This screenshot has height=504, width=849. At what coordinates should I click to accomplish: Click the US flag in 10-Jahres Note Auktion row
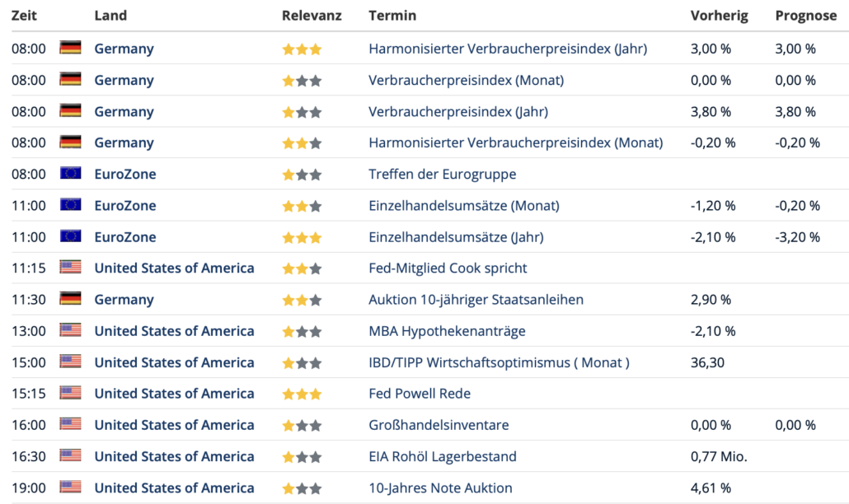(70, 487)
